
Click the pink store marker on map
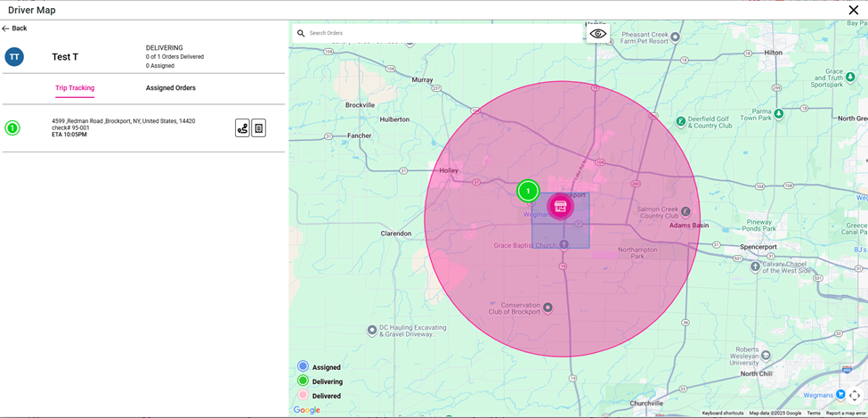(560, 206)
